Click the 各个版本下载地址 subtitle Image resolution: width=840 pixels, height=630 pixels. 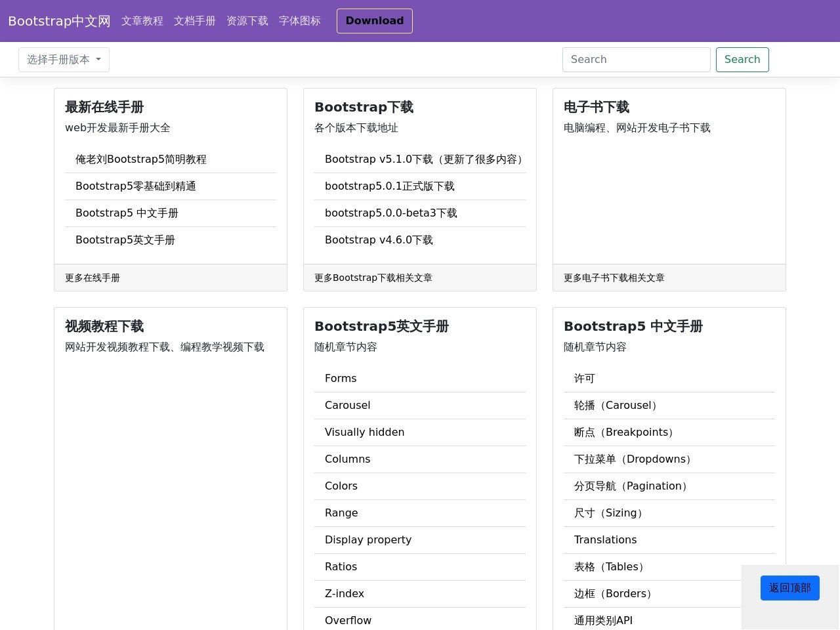[356, 128]
